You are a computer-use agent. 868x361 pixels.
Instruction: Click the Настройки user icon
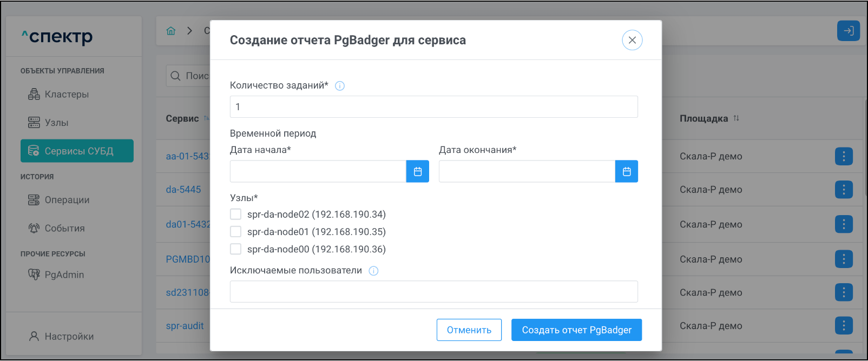point(34,337)
